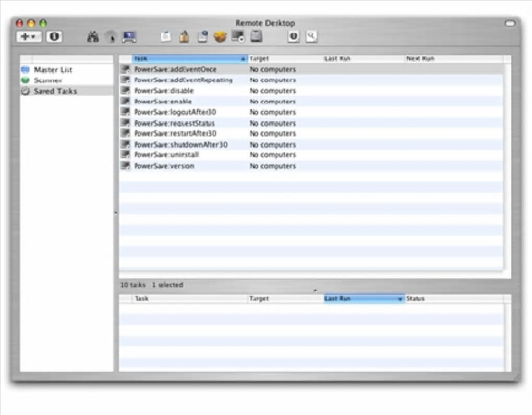Image resolution: width=532 pixels, height=415 pixels.
Task: Toggle the toolbar pill button
Action: tap(510, 23)
